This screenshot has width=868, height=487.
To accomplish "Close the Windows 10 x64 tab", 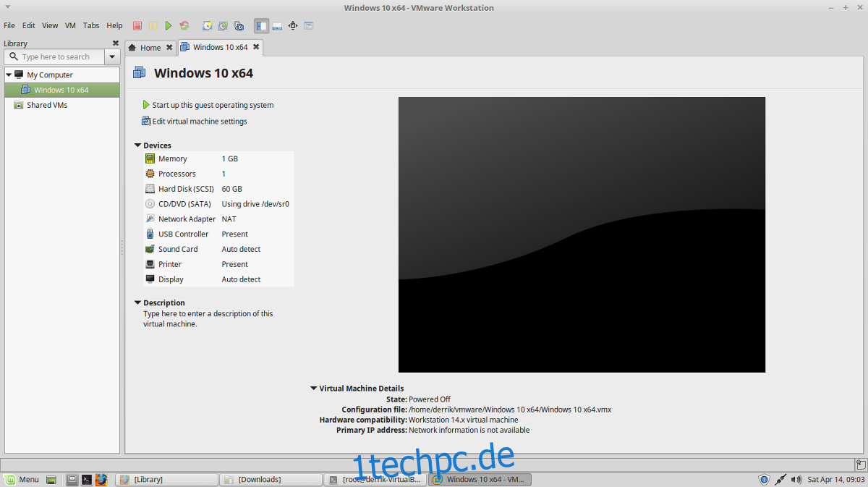I will tap(256, 47).
